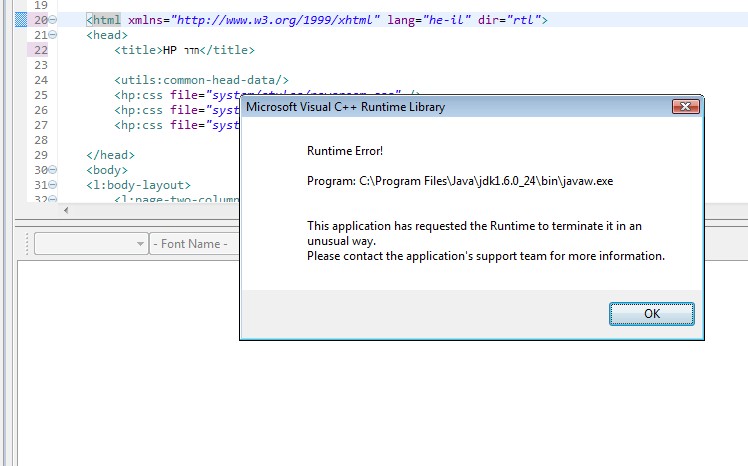Image resolution: width=748 pixels, height=466 pixels.
Task: Click line number 23 in the gutter
Action: point(41,65)
